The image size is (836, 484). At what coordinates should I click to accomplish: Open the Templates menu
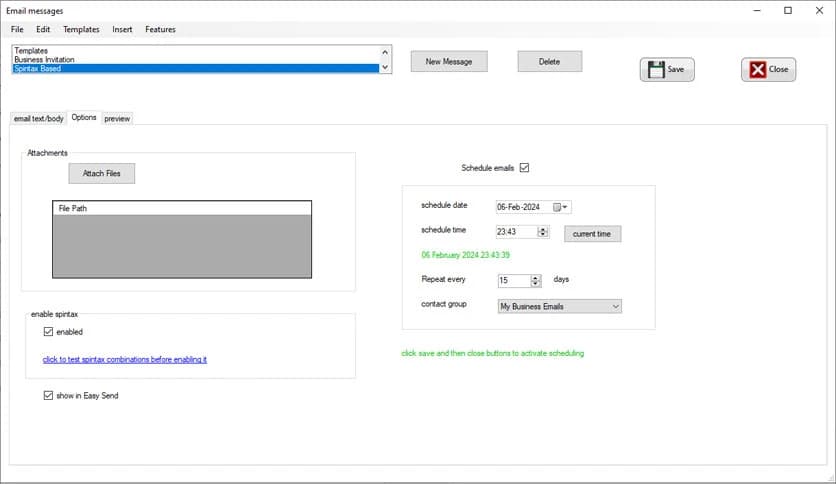pos(81,29)
